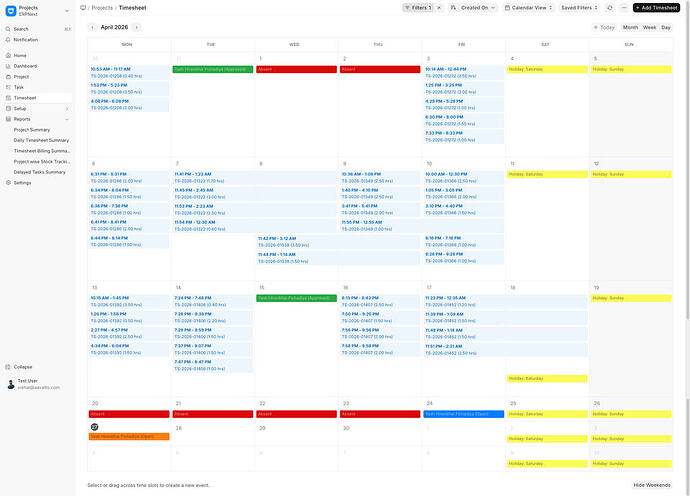Viewport: 690px width, 496px height.
Task: Click the Task list icon in sidebar
Action: pos(8,87)
